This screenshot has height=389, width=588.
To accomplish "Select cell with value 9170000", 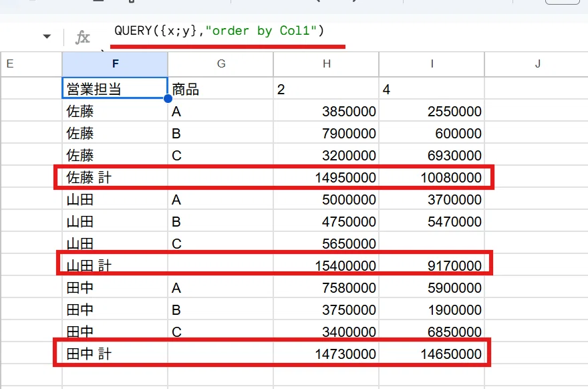I will coord(432,265).
